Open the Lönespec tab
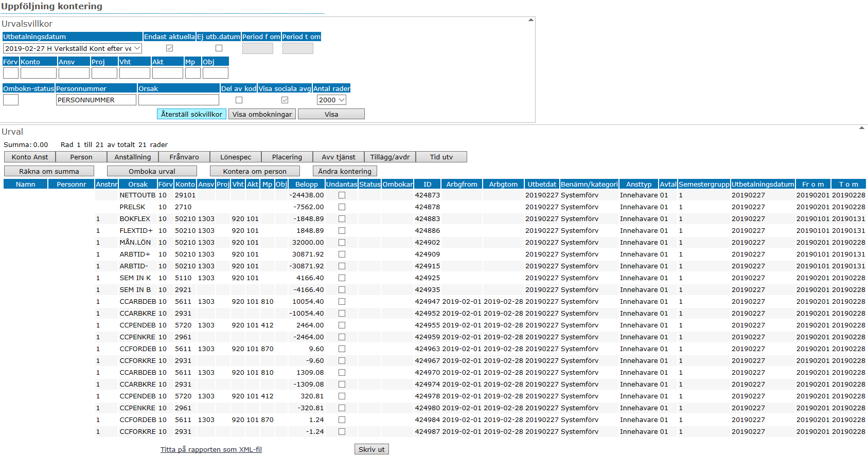Screen dimensions: 868x457 [236, 157]
